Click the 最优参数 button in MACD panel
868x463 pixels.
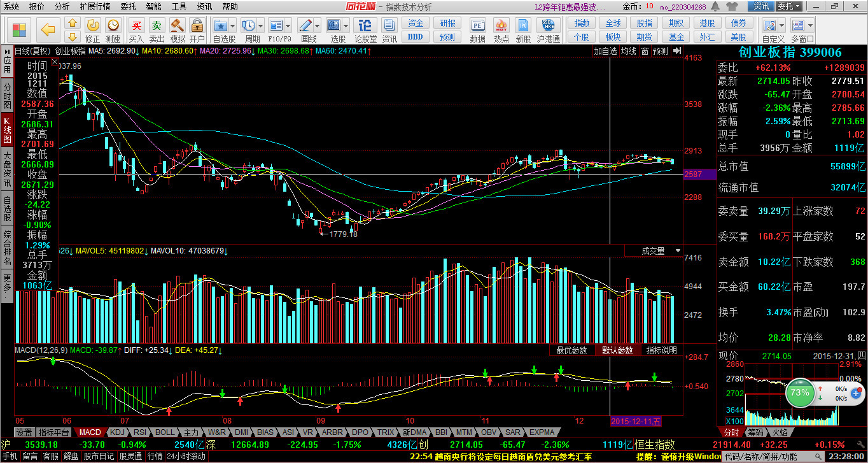click(571, 350)
